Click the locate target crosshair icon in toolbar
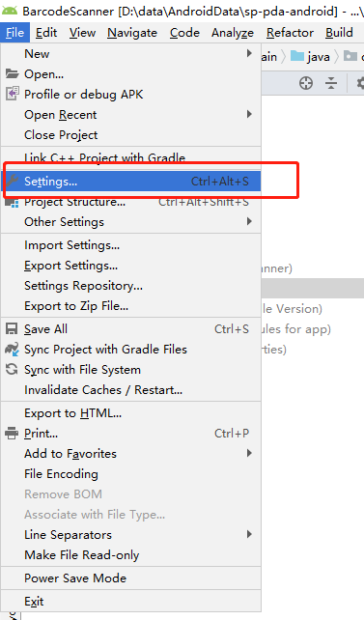 [x=306, y=83]
